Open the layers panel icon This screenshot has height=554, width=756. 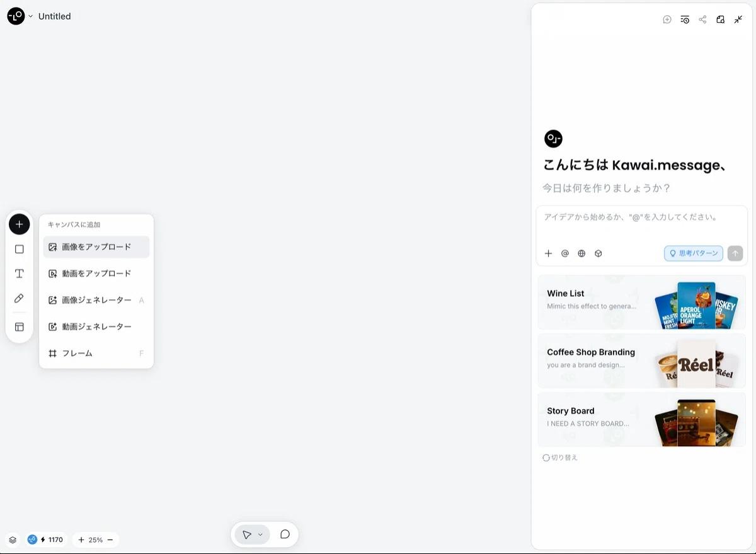(x=13, y=540)
